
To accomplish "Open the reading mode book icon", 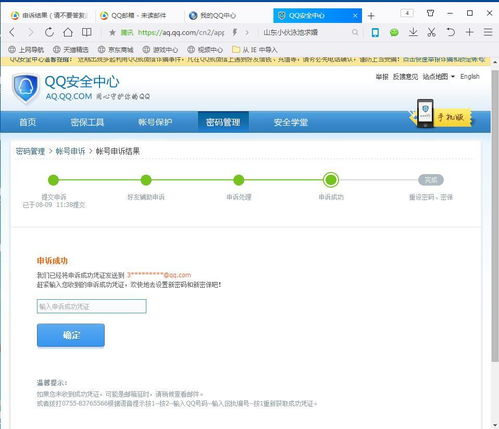I will click(87, 32).
